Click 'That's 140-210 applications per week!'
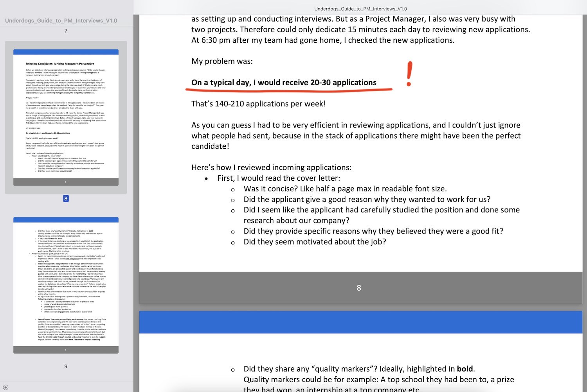 [x=258, y=104]
